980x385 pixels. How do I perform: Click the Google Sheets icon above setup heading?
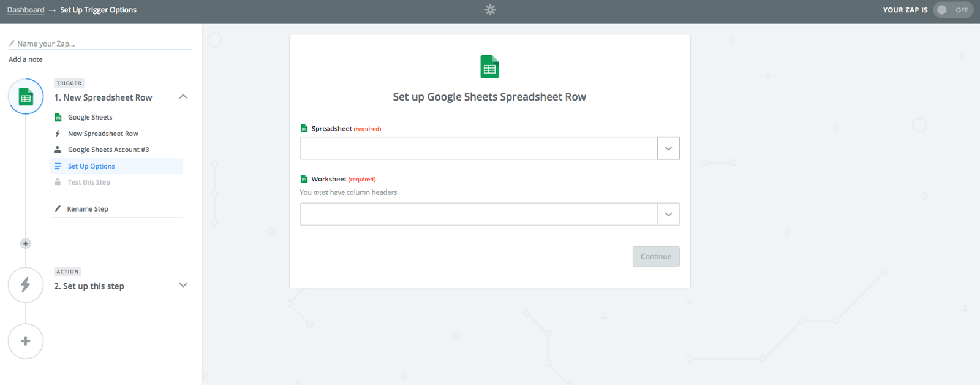click(489, 67)
